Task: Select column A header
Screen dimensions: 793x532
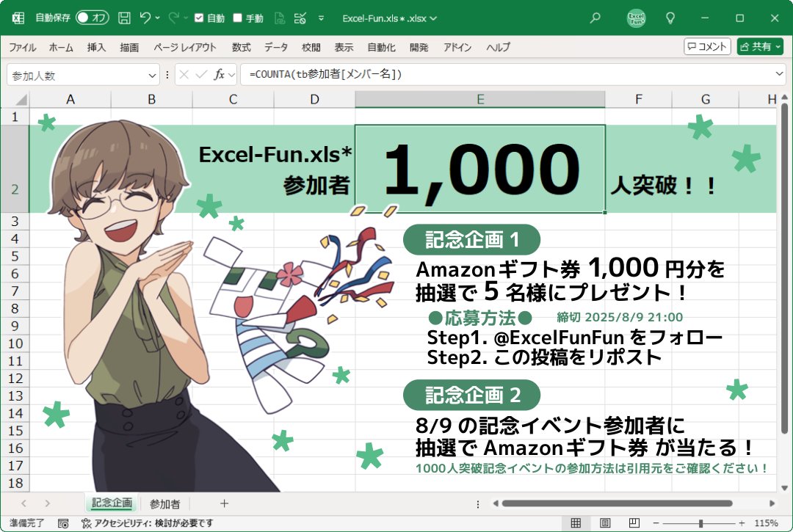Action: click(x=70, y=100)
